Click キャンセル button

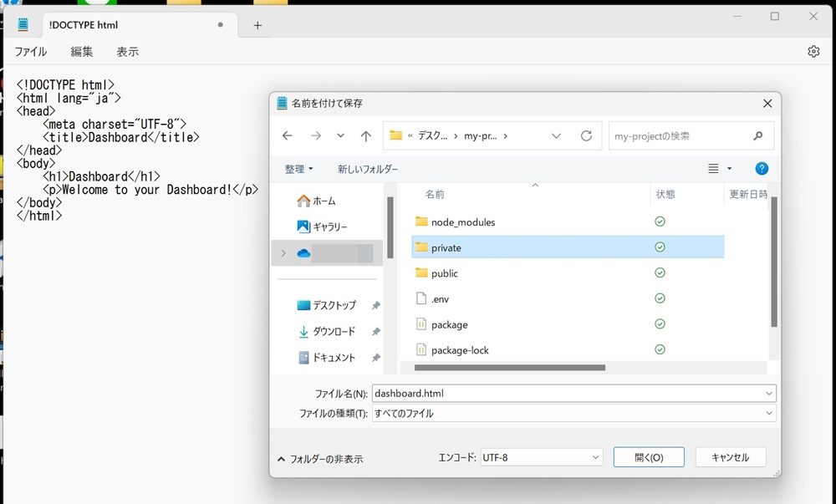pos(731,457)
